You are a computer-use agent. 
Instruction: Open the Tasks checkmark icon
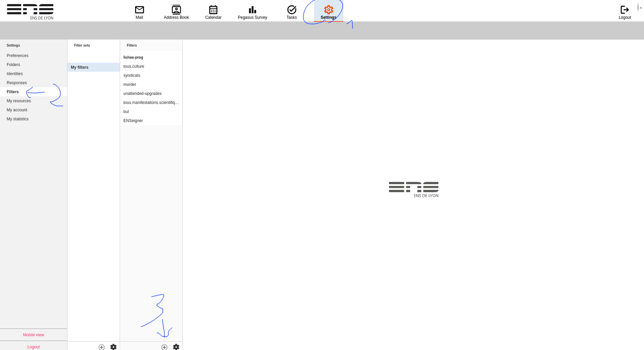pos(291,10)
